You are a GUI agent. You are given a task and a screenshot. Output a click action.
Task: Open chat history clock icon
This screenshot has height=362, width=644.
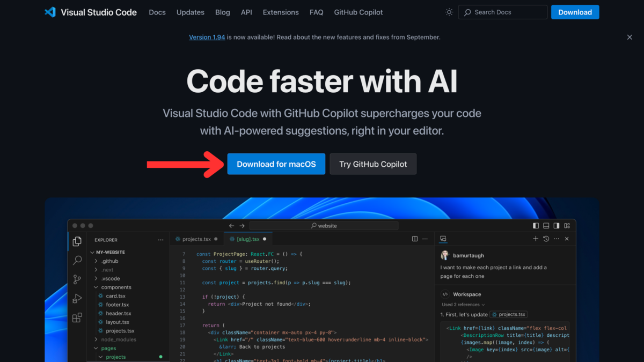[546, 239]
